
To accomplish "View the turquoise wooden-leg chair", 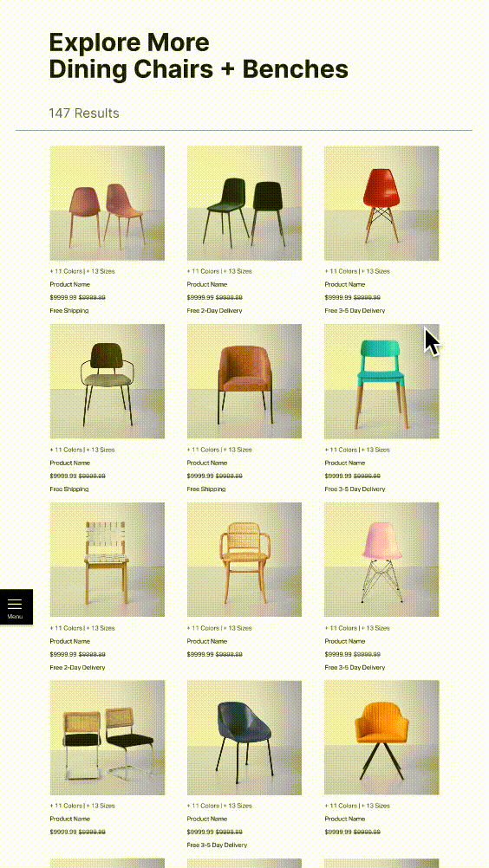I will 381,381.
